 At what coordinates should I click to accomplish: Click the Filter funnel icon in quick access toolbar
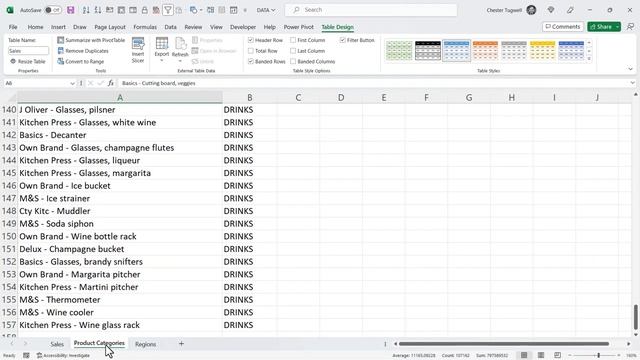point(168,10)
